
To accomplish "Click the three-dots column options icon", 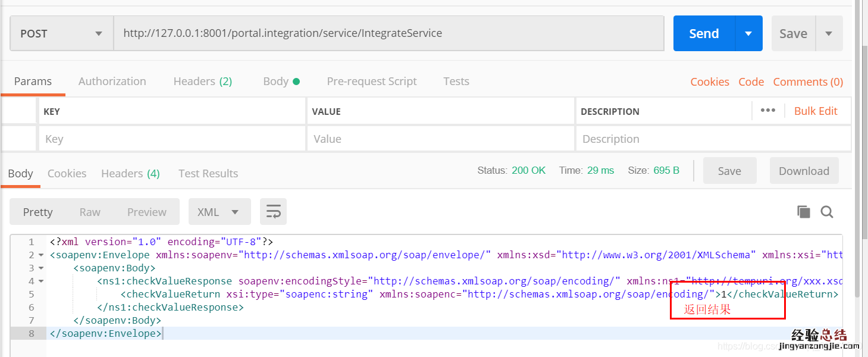I will (x=767, y=111).
